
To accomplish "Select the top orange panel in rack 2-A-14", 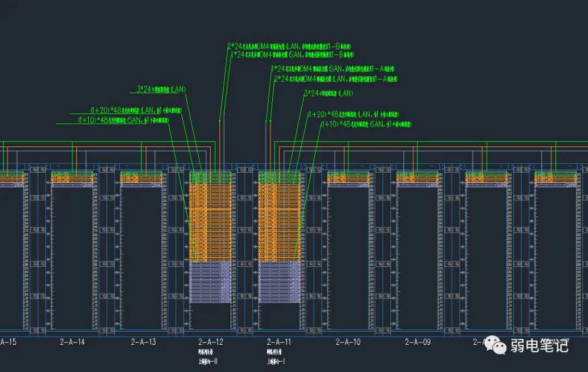I will pyautogui.click(x=72, y=179).
